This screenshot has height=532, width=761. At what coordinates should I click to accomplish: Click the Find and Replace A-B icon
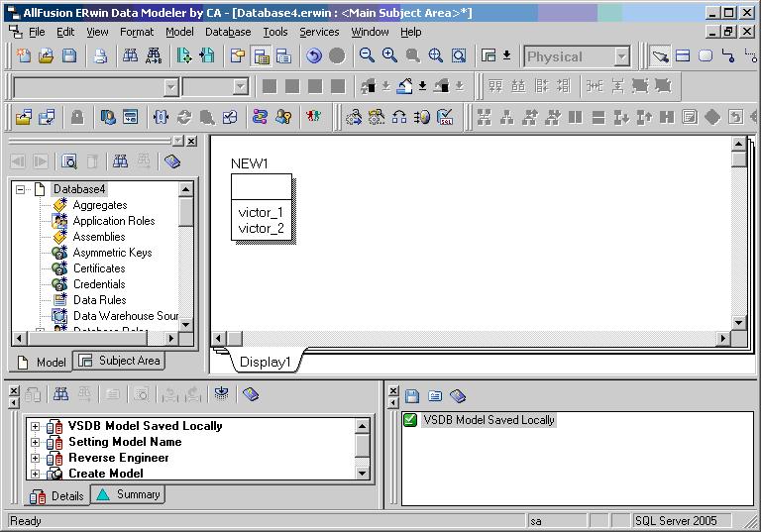coord(154,55)
